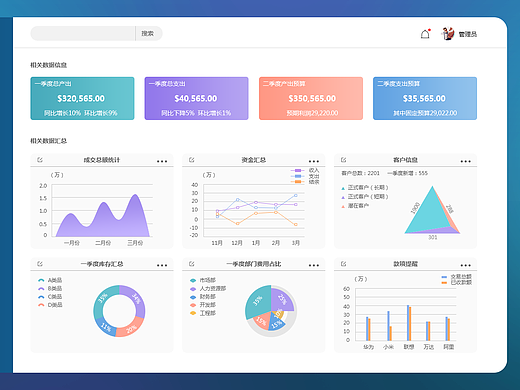This screenshot has height=390, width=520.
Task: Open the 一季度总支出 $40,565.00 card
Action: (196, 98)
